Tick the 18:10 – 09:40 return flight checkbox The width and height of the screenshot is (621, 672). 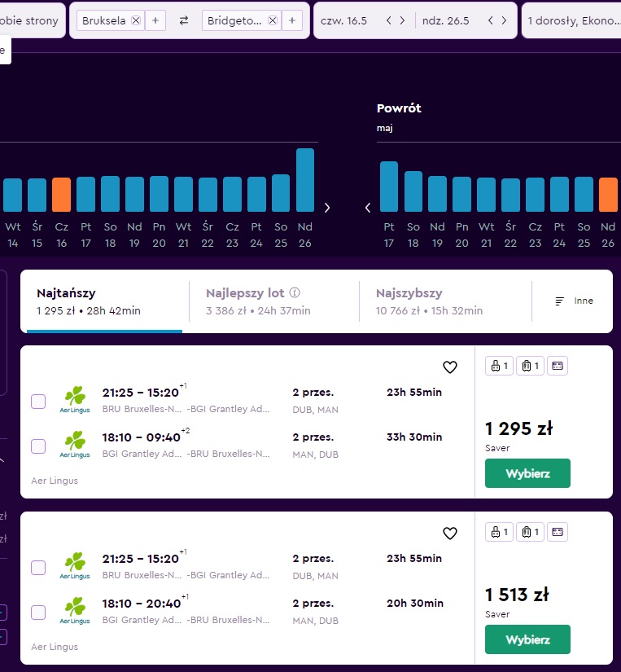click(x=38, y=446)
